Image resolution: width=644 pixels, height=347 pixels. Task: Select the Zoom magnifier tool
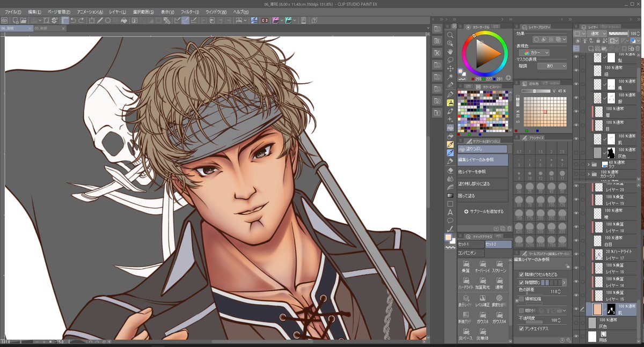pos(450,35)
